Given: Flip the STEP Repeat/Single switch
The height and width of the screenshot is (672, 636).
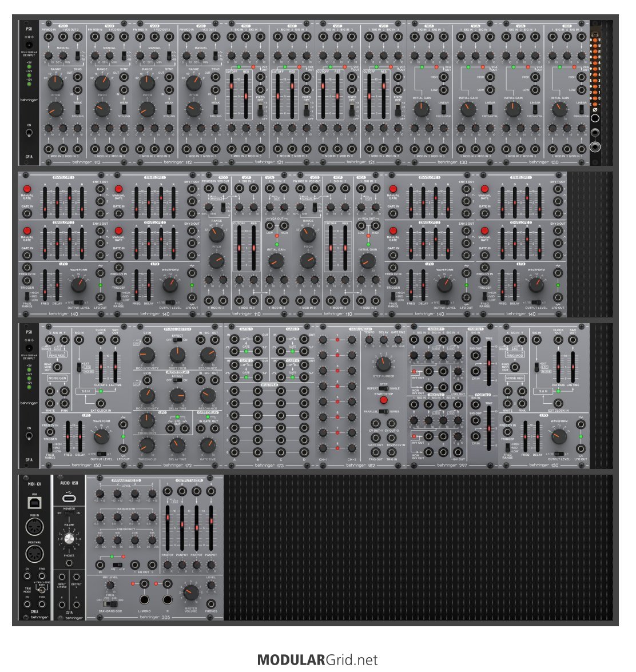Looking at the screenshot, I should coord(384,388).
